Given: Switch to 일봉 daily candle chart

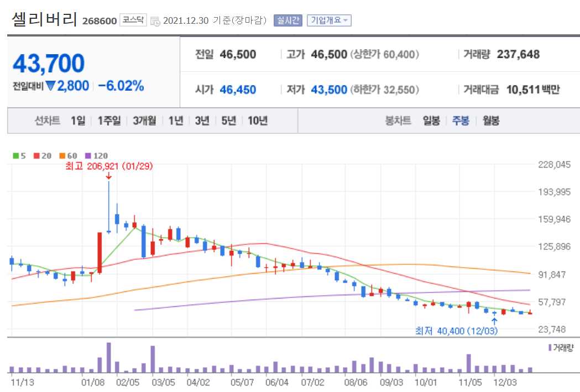Looking at the screenshot, I should (431, 121).
